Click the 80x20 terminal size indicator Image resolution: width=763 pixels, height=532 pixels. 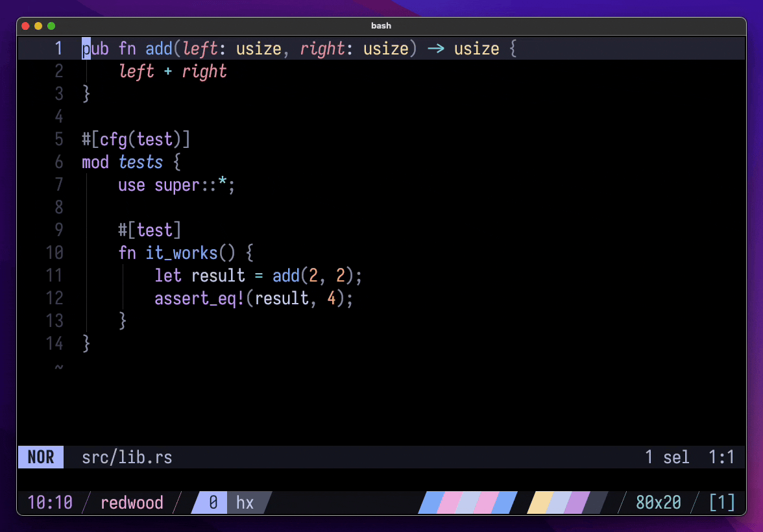click(659, 502)
